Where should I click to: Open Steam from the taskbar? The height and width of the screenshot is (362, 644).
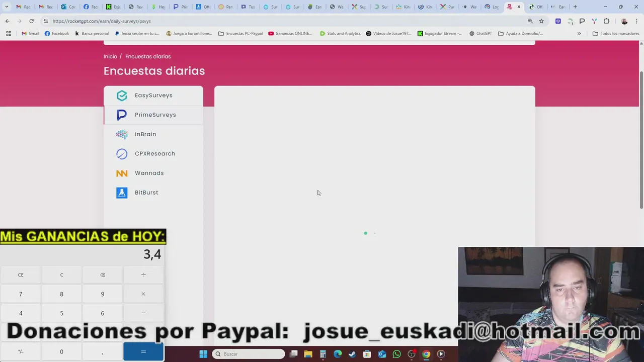click(352, 354)
